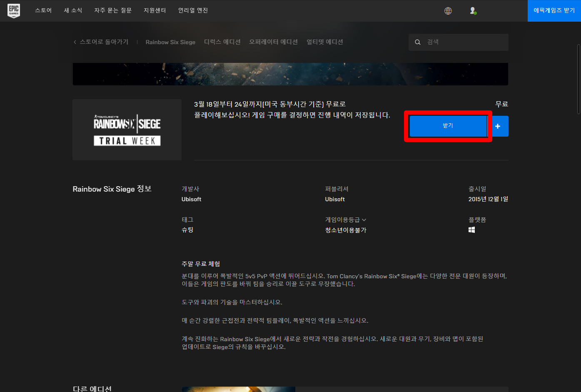
Task: Switch to 오퍼레이터 에디션 tab
Action: click(274, 42)
